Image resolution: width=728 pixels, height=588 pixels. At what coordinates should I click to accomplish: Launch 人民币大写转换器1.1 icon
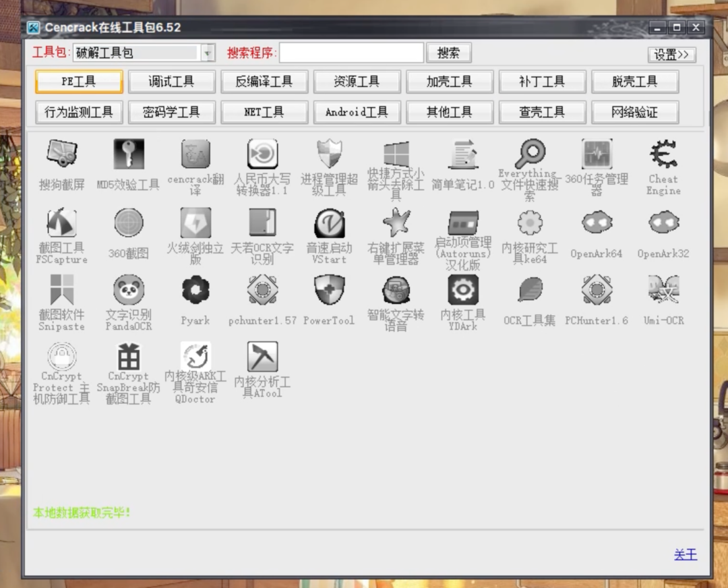(x=262, y=154)
